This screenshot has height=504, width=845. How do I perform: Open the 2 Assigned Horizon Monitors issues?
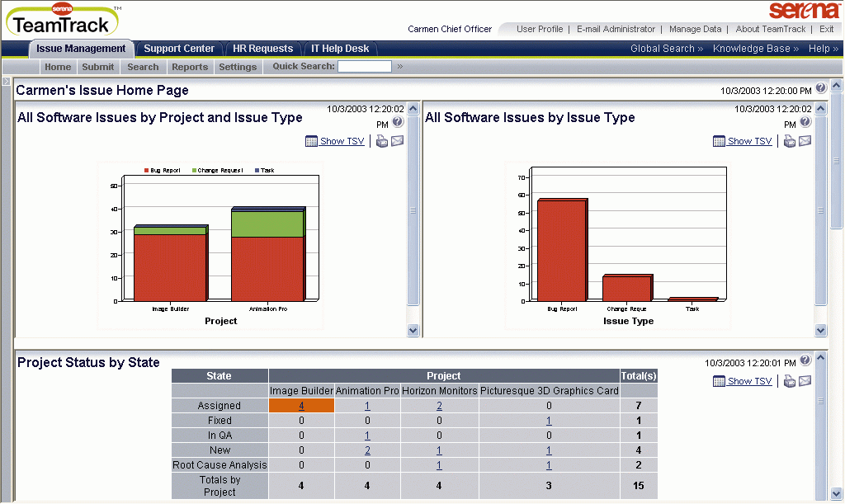[x=439, y=406]
